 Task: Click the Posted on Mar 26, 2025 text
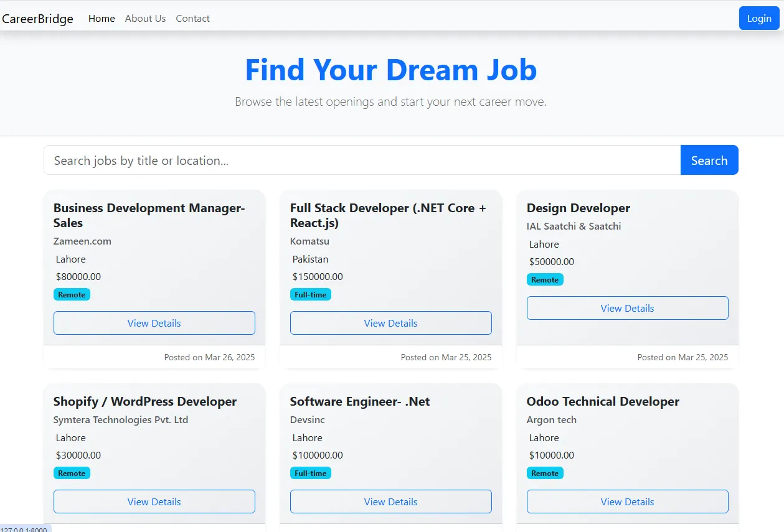pos(209,357)
